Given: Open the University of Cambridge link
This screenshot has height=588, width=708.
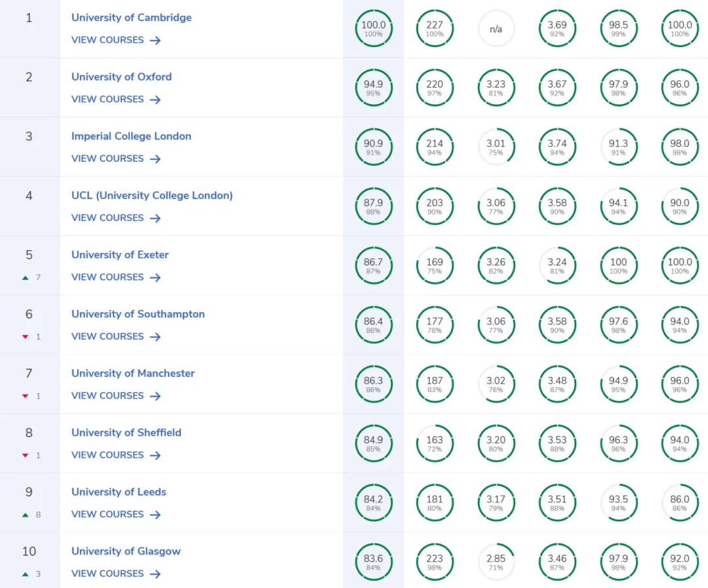Looking at the screenshot, I should (x=132, y=18).
